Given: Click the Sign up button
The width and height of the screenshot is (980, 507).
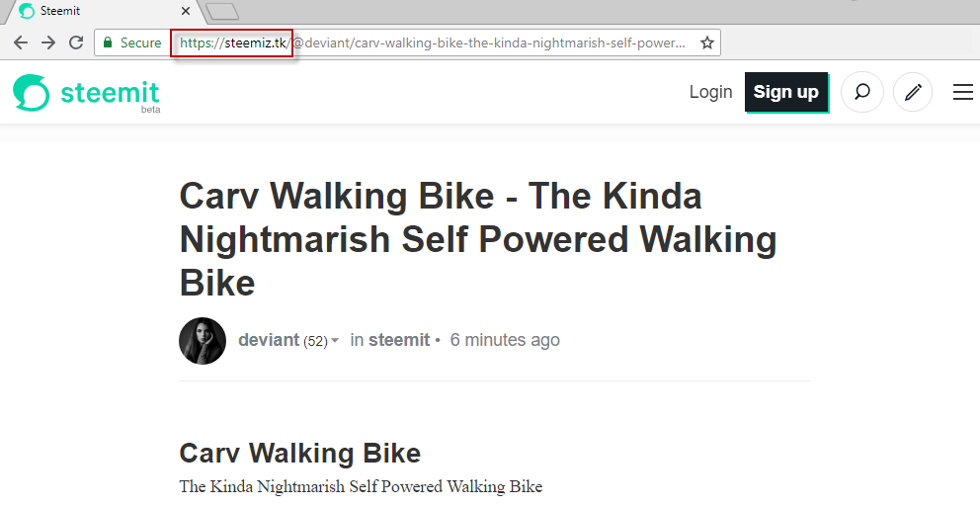Looking at the screenshot, I should 786,92.
